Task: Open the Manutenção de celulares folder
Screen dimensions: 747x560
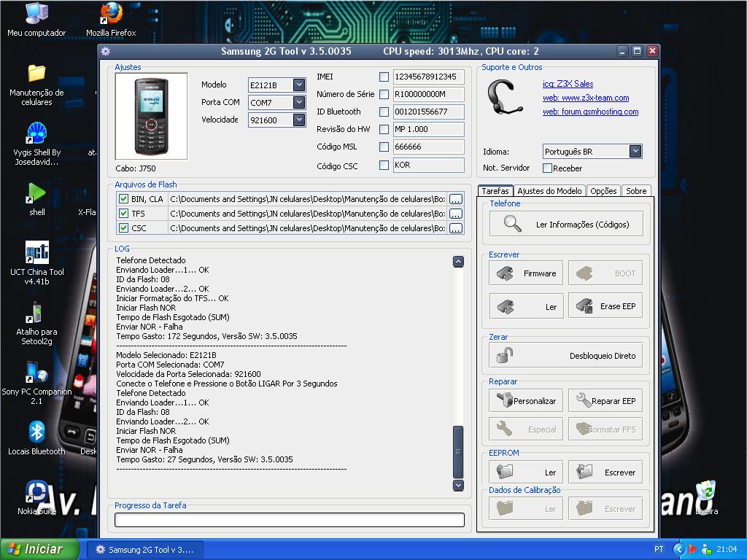Action: coord(36,85)
